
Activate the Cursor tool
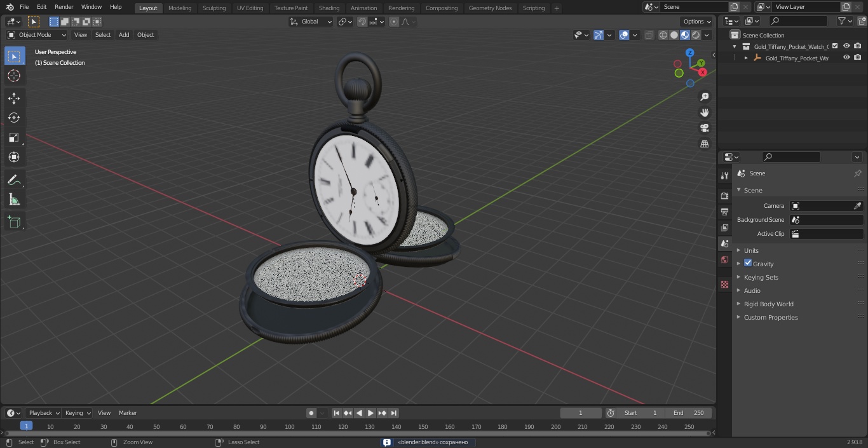(14, 76)
